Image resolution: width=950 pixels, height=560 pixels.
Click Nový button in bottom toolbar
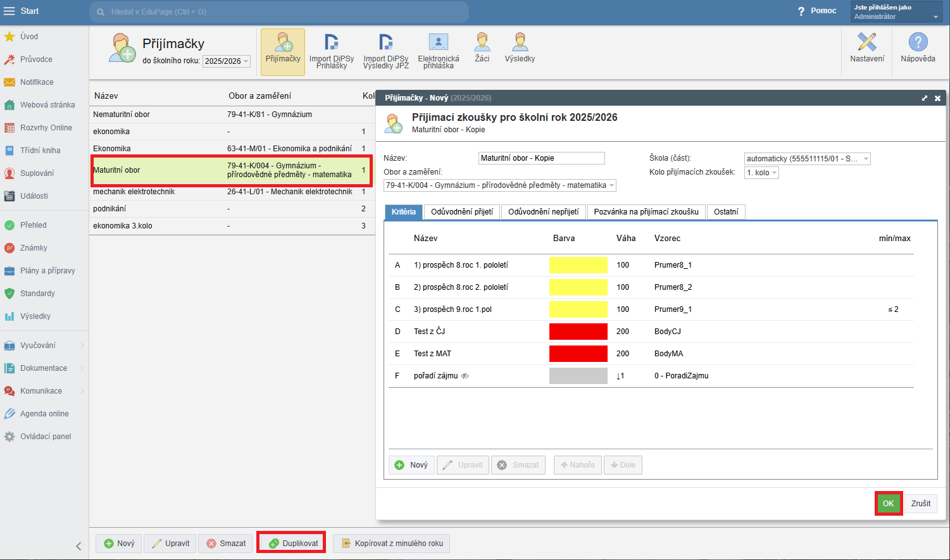point(119,544)
